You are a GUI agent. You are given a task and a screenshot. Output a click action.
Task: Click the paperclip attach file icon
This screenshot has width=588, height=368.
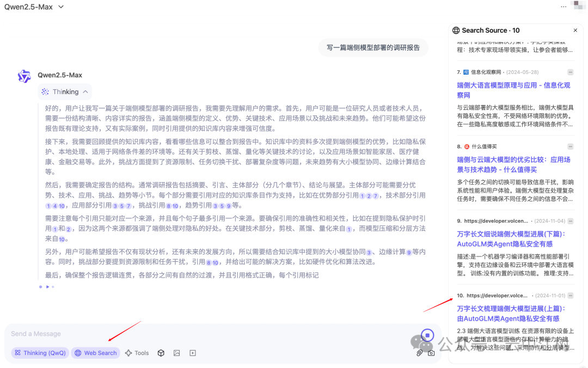click(419, 353)
